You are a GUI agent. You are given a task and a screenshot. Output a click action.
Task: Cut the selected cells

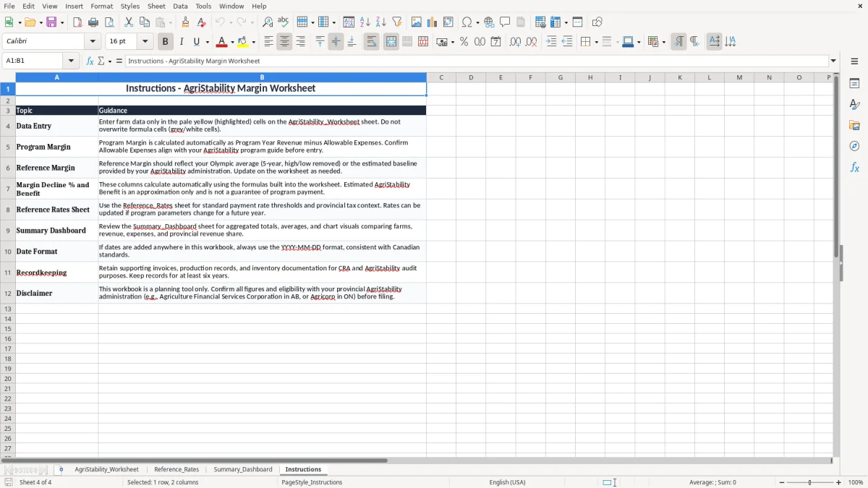[129, 22]
